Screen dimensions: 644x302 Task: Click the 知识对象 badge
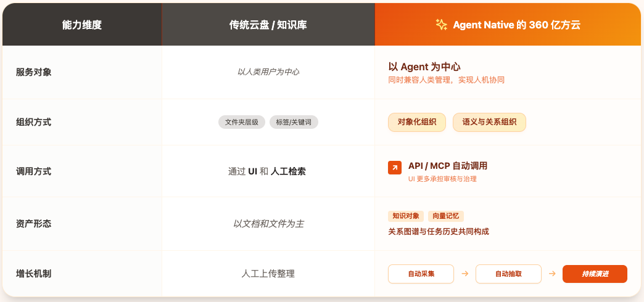(406, 216)
